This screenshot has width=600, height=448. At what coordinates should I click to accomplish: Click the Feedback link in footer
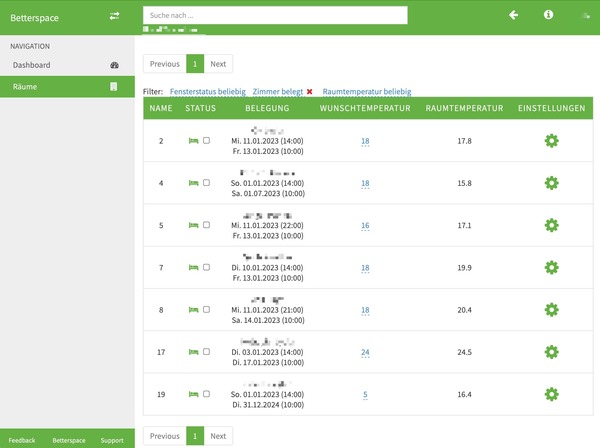point(22,440)
